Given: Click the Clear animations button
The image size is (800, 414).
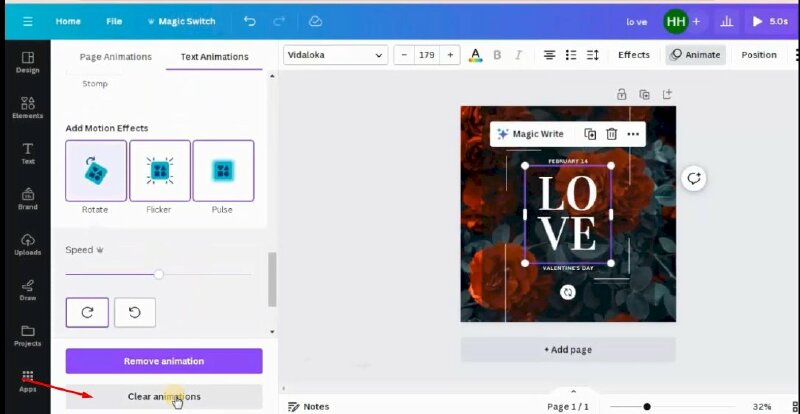Looking at the screenshot, I should point(164,397).
